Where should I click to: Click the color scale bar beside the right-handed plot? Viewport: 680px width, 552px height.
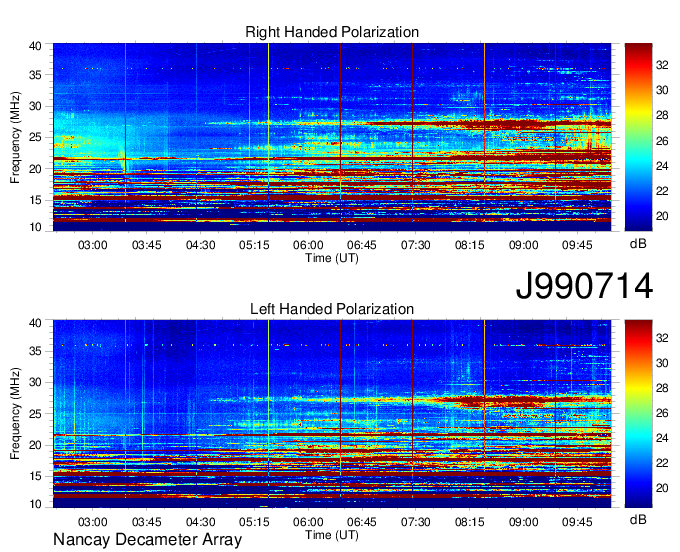[x=638, y=137]
